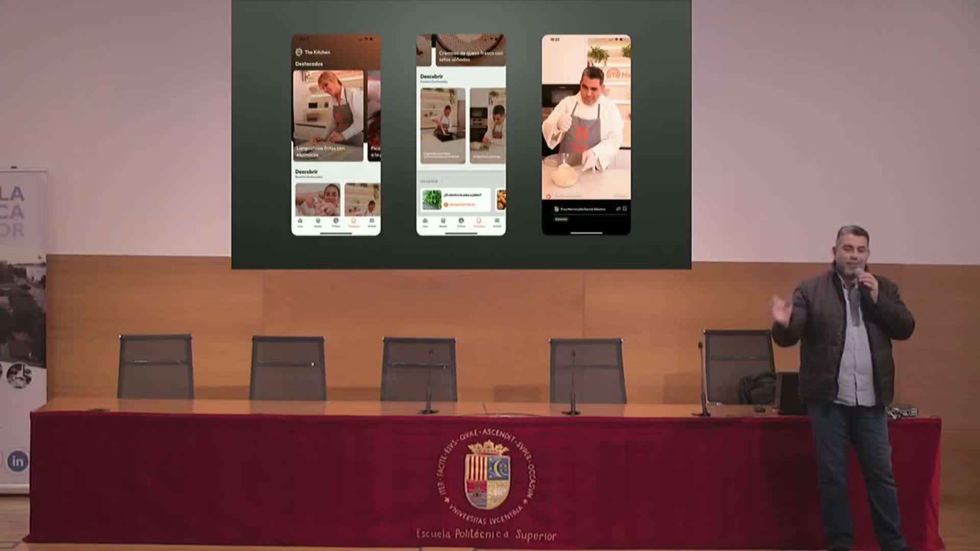Toggle bookmark icon under the chef video
This screenshot has width=980, height=551.
point(625,209)
